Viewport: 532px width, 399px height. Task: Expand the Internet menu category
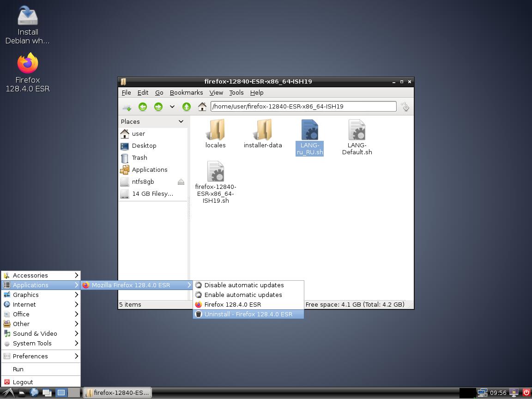41,305
